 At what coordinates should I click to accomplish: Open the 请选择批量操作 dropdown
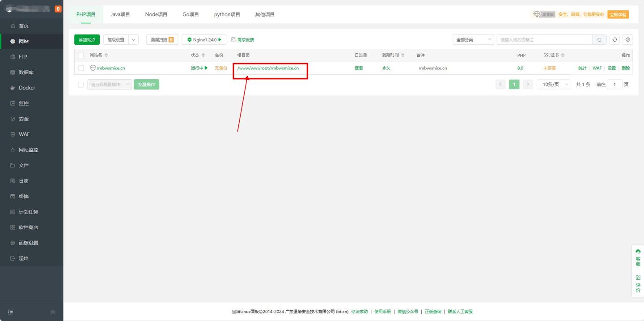pos(110,85)
